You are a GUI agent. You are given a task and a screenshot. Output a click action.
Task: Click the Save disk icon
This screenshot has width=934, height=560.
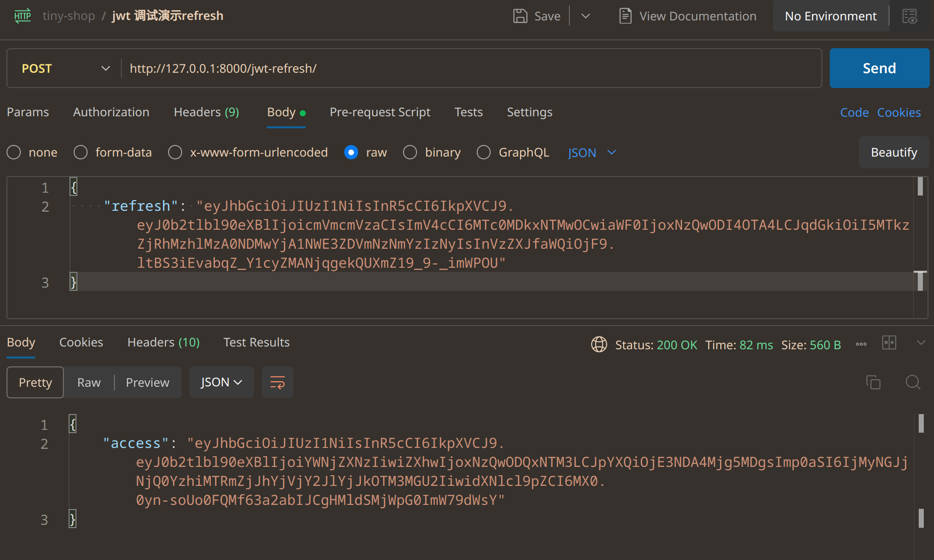click(x=520, y=16)
